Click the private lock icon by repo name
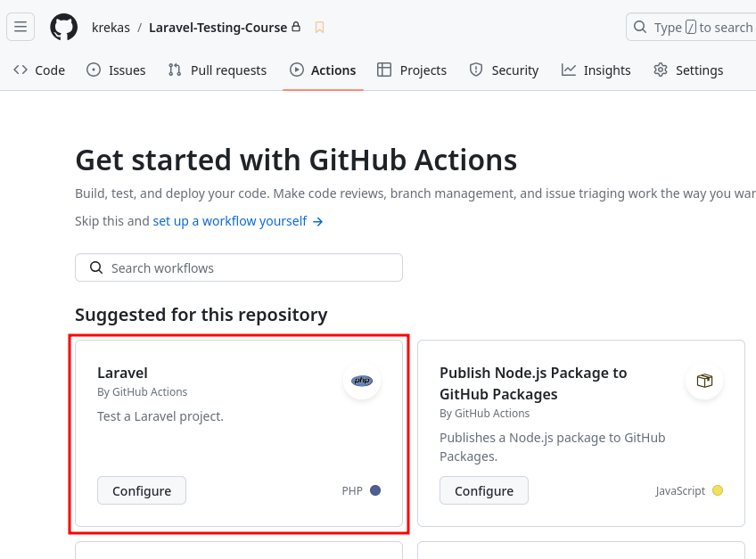Screen dimensions: 756x559 296,27
